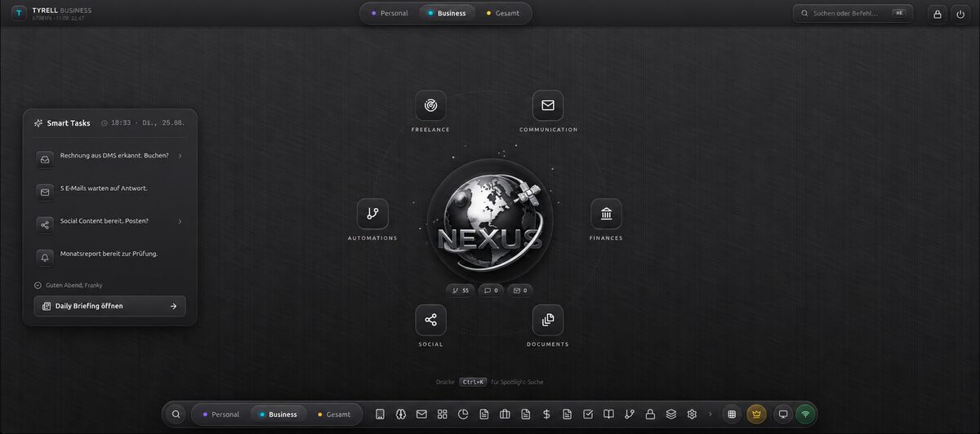
Task: Open the four-squares dashboard icon in the dock
Action: point(443,414)
